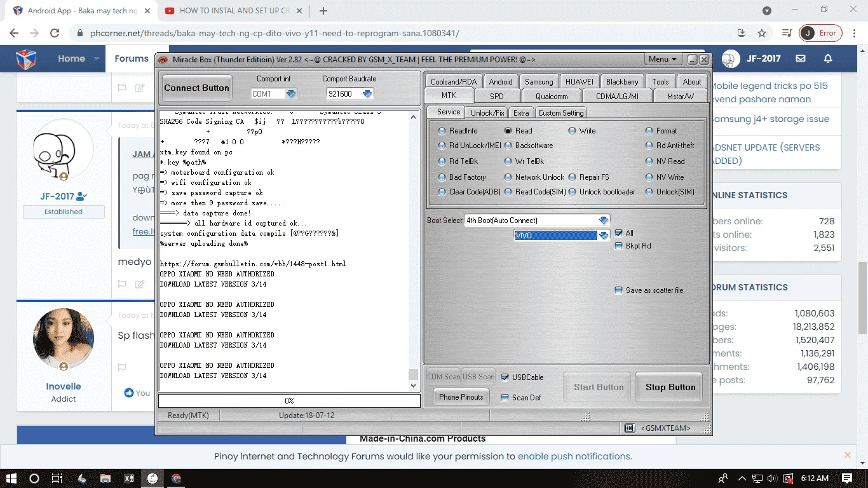
Task: Toggle the USBCable checkbox
Action: click(x=505, y=377)
